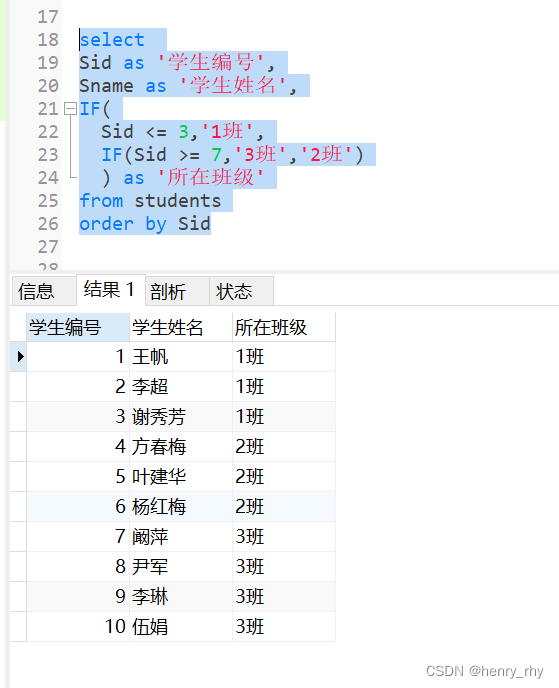Image resolution: width=559 pixels, height=688 pixels.
Task: Switch to the 信息 tab
Action: pyautogui.click(x=43, y=291)
